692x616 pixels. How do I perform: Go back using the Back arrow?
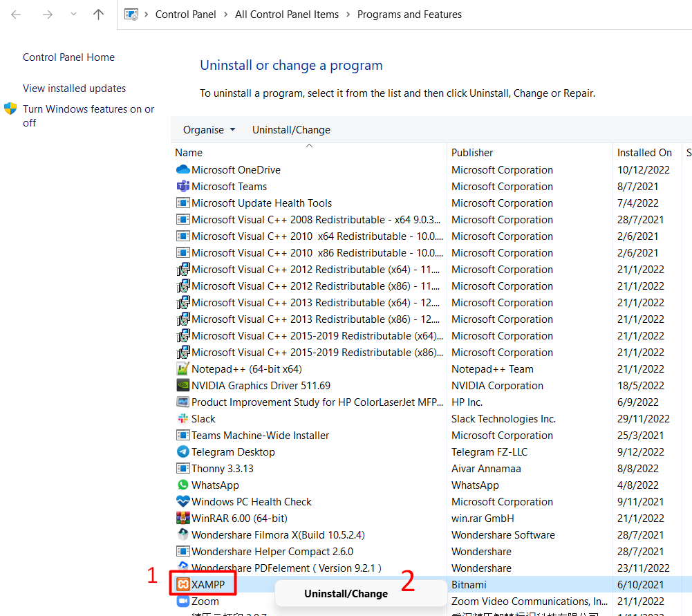click(x=16, y=15)
